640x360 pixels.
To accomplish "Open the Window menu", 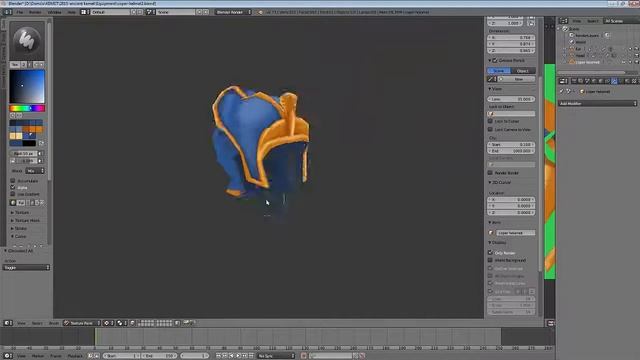I will click(x=54, y=12).
